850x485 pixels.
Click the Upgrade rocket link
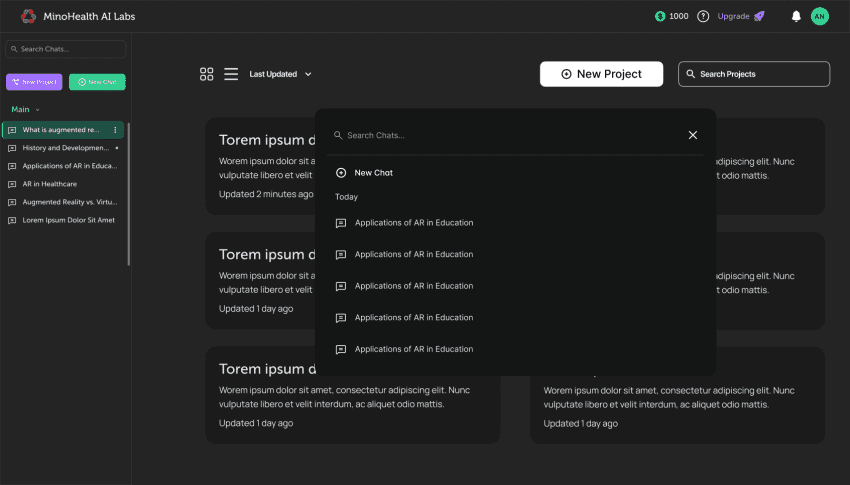740,16
